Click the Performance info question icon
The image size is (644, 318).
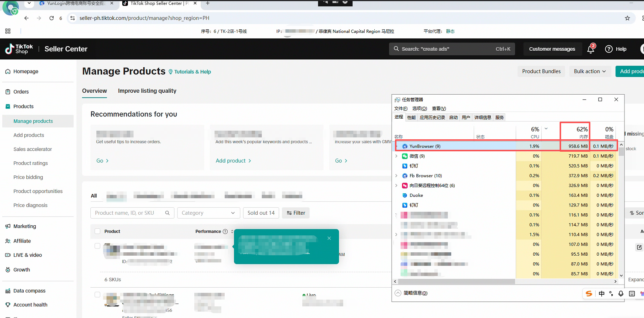(225, 232)
